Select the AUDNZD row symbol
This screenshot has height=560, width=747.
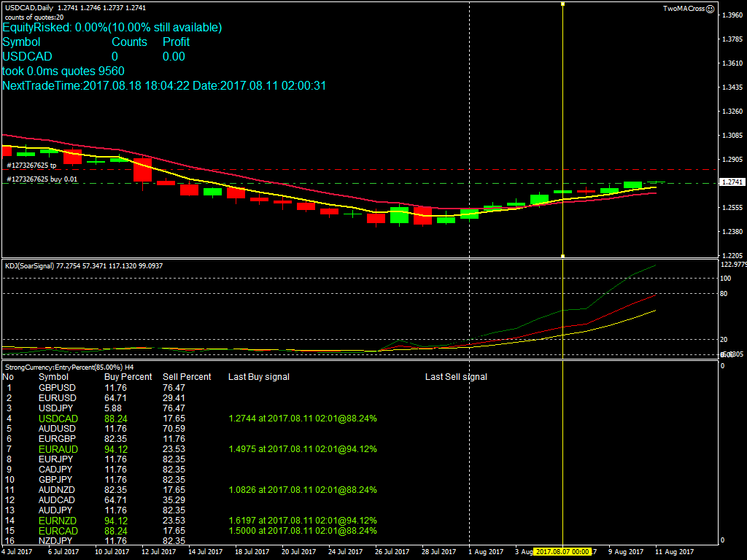pos(57,489)
